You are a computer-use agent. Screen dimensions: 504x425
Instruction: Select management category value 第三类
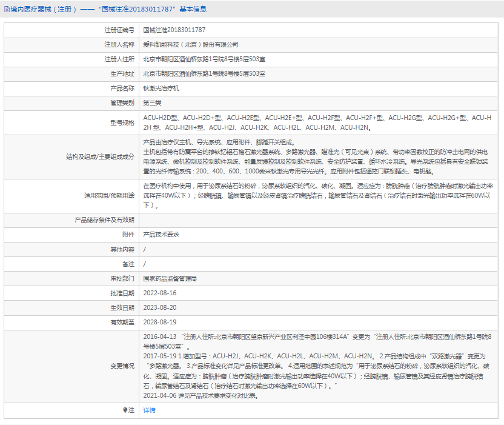(x=153, y=103)
